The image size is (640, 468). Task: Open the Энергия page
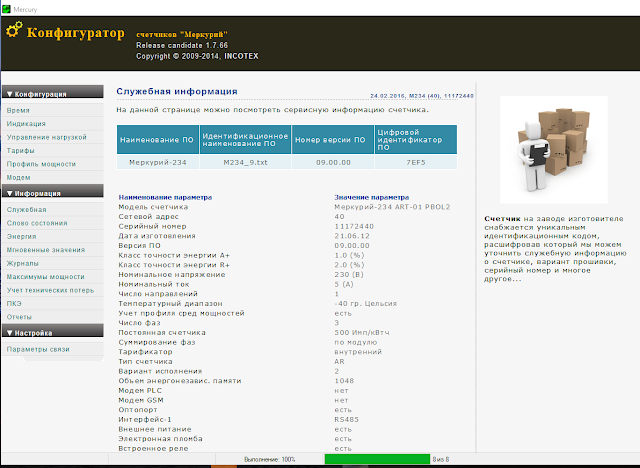tap(53, 237)
